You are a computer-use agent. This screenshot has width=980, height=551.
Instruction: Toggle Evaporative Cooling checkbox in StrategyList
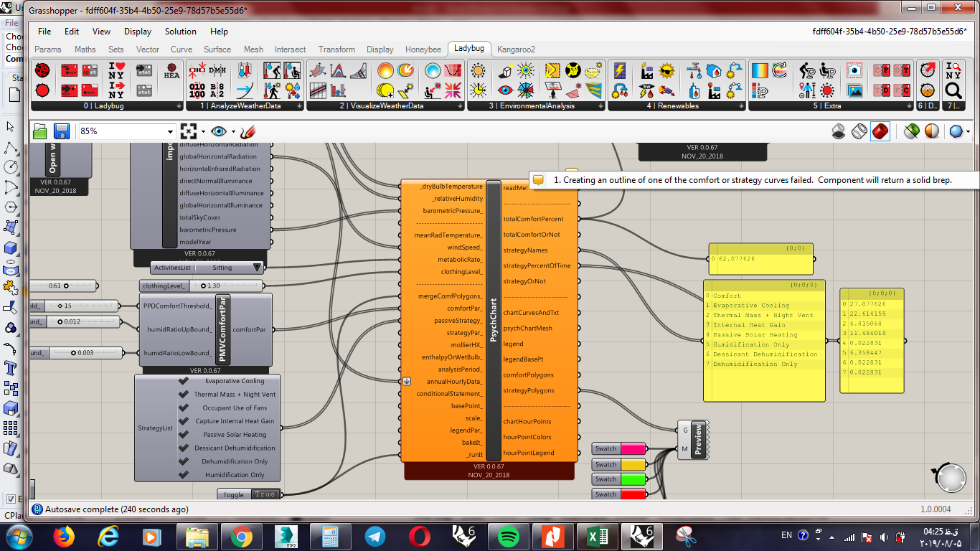[x=184, y=382]
